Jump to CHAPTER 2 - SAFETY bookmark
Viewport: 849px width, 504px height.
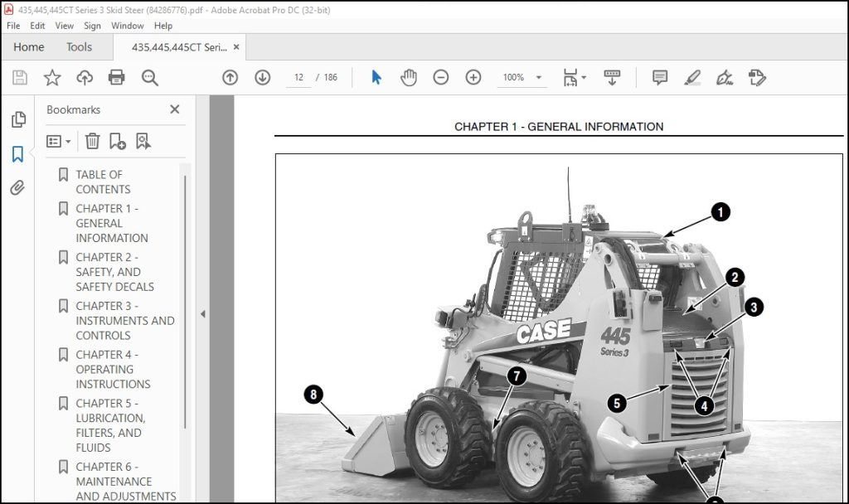114,272
